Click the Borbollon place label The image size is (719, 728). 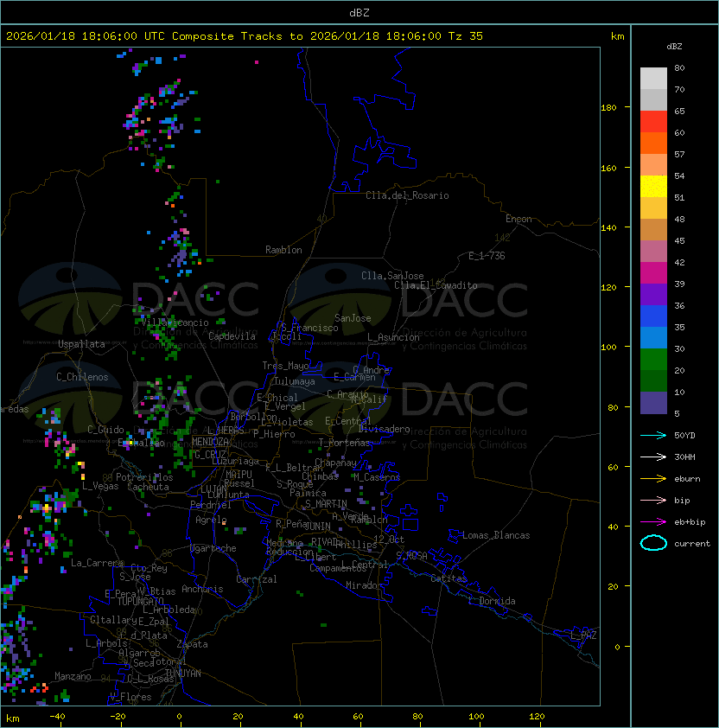coord(254,417)
